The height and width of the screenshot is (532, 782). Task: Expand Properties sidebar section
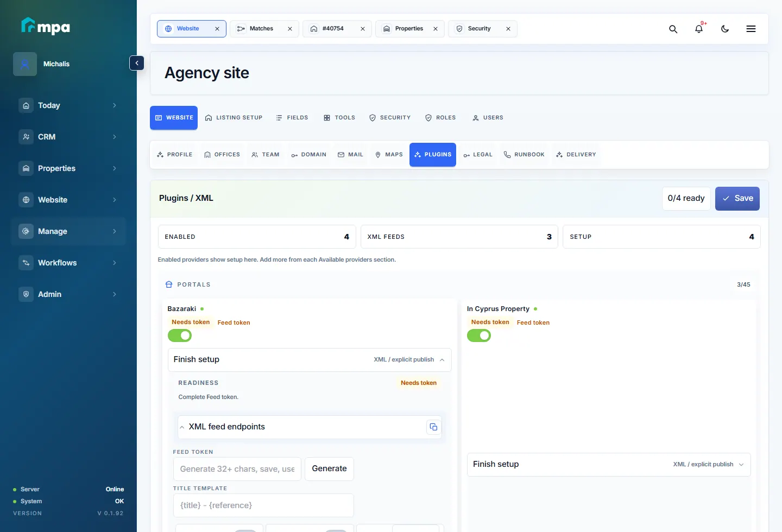114,168
